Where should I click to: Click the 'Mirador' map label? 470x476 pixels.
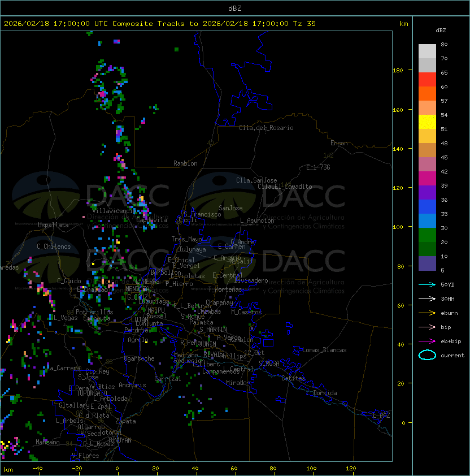[238, 383]
